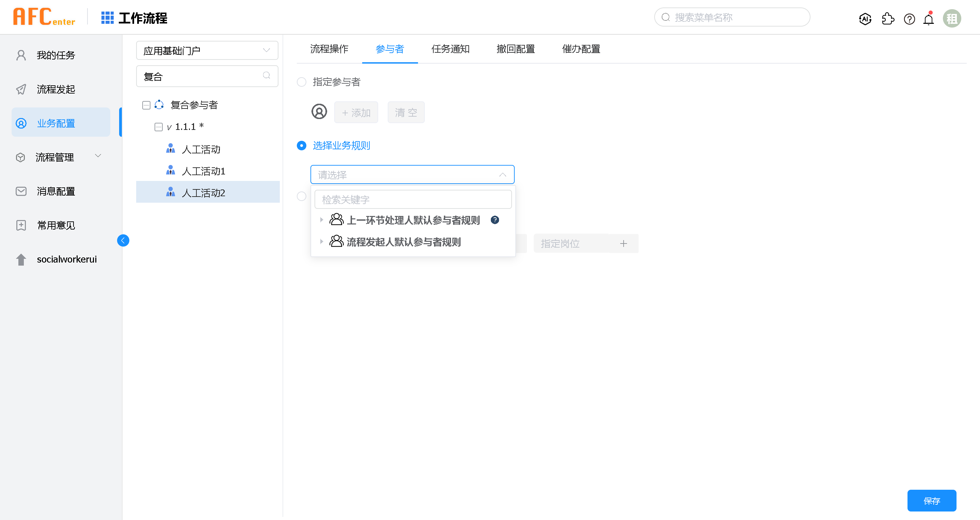The height and width of the screenshot is (520, 980).
Task: Open the notification bell
Action: (x=929, y=19)
